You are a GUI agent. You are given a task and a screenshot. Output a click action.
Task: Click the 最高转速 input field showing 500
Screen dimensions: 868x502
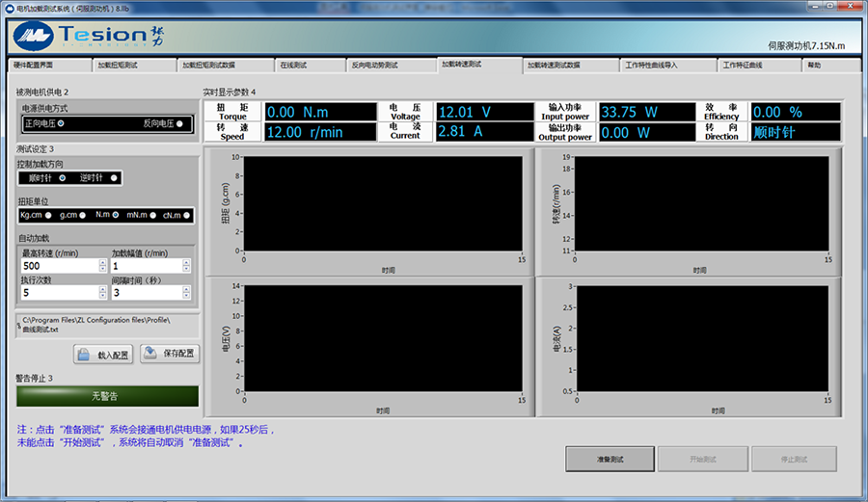coord(58,266)
